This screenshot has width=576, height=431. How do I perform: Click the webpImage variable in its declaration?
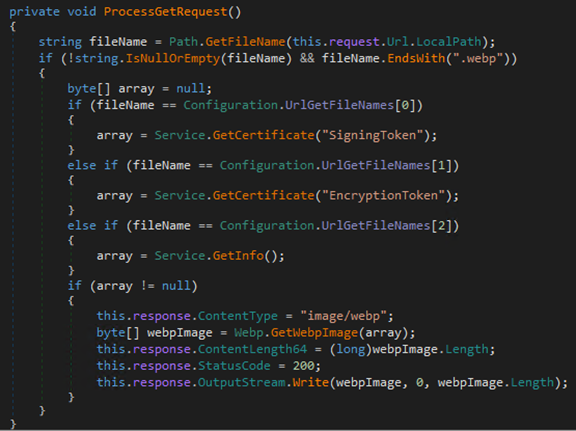(180, 333)
